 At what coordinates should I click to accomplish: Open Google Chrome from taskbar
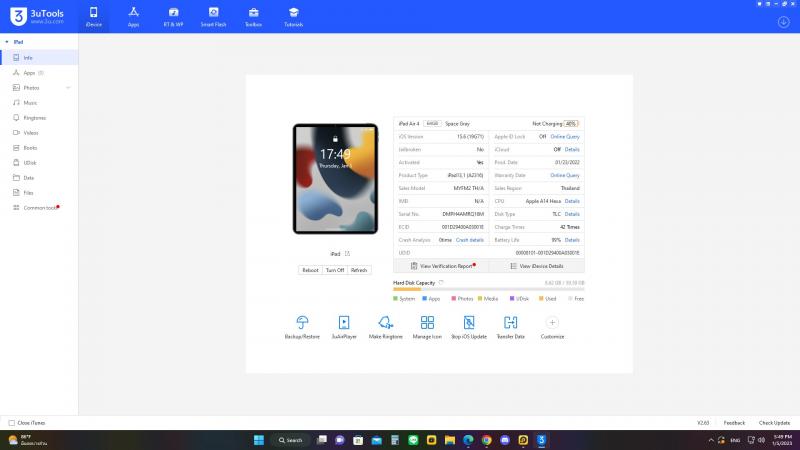point(486,440)
